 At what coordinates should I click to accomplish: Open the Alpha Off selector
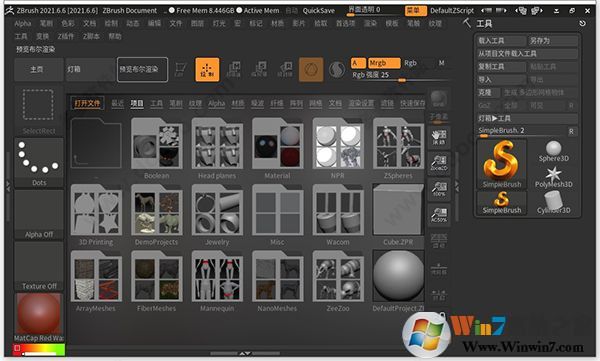[39, 214]
